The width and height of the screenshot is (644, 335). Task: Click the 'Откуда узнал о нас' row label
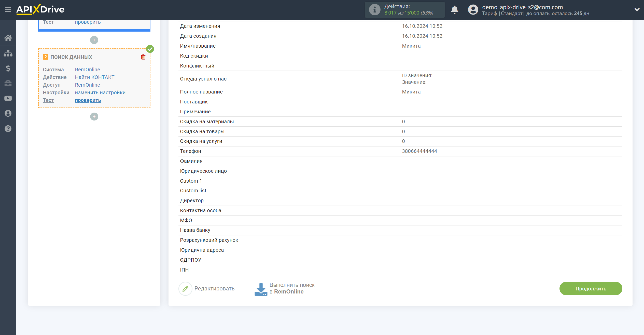(x=203, y=79)
